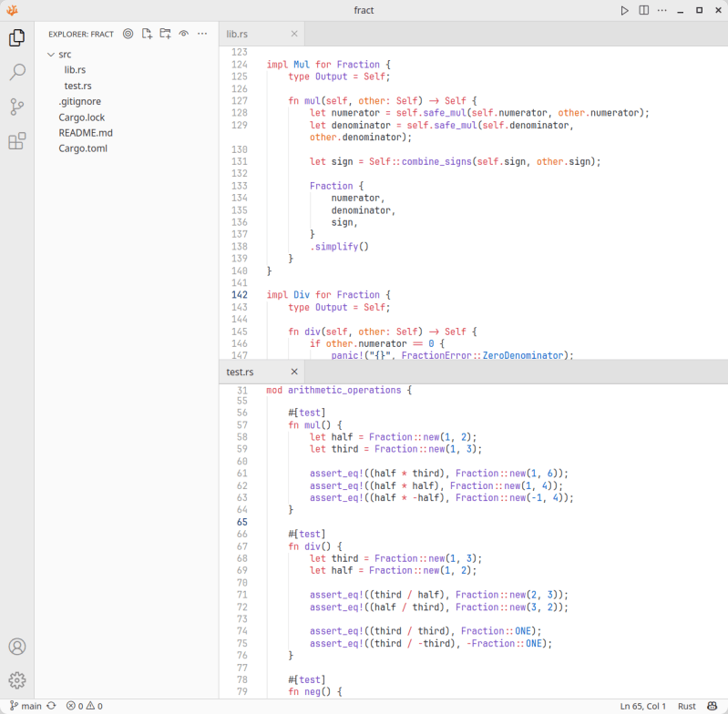Click the Copilot icon in status bar
728x714 pixels.
[x=713, y=706]
